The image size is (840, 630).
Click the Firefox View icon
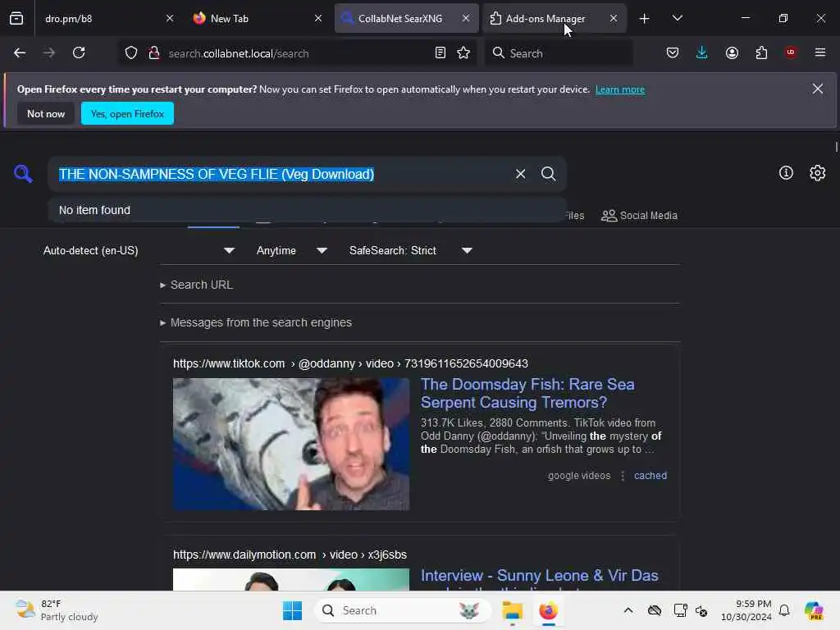pyautogui.click(x=16, y=18)
